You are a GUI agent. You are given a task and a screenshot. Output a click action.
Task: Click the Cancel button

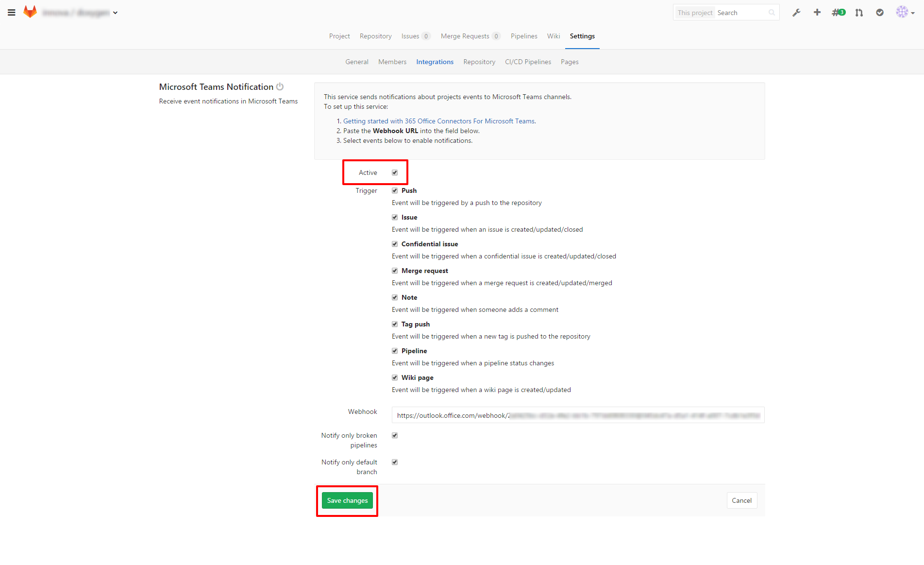click(x=741, y=500)
